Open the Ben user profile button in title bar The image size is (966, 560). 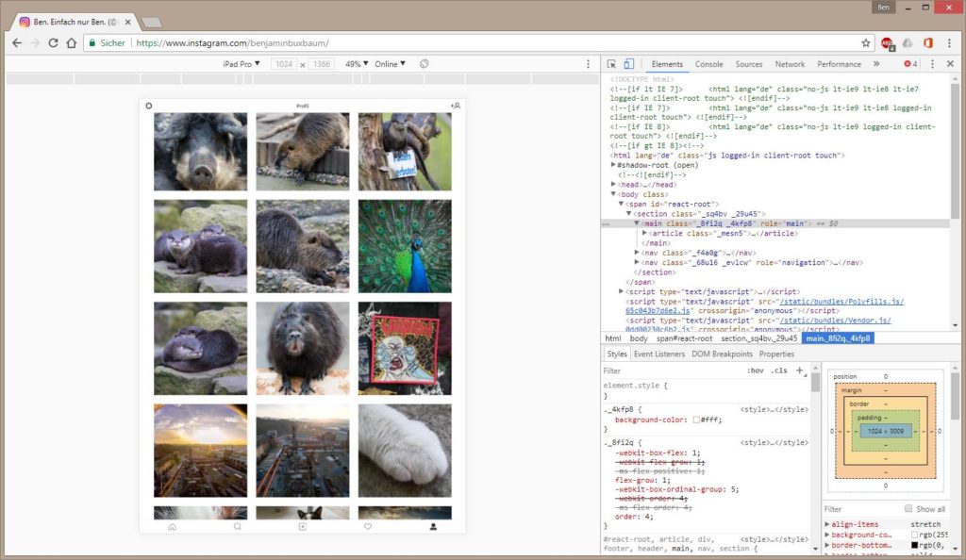[x=883, y=8]
